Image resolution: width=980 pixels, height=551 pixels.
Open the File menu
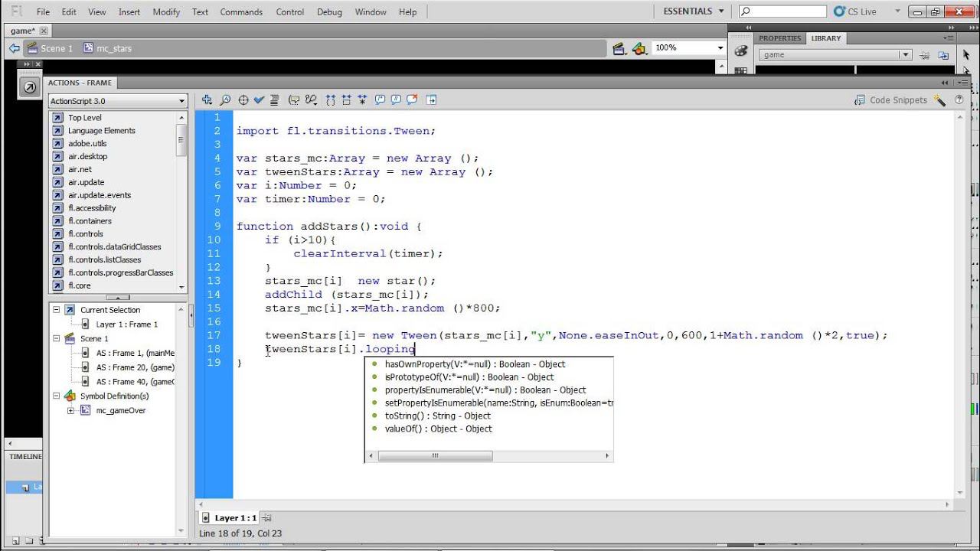[43, 11]
